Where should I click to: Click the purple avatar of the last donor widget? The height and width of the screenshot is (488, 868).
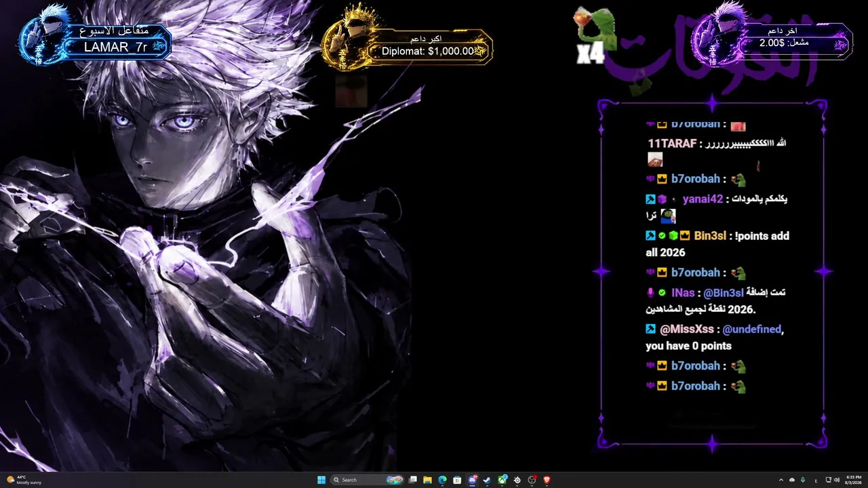click(x=719, y=35)
